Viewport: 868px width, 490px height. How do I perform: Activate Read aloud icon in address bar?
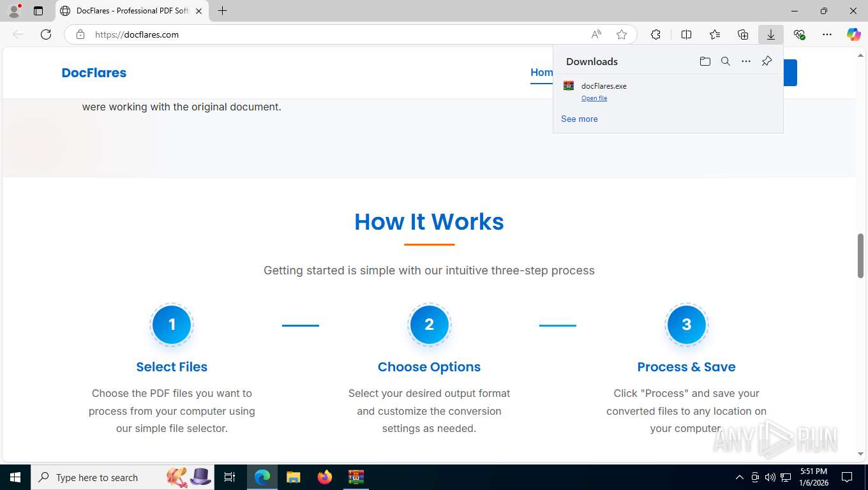(x=596, y=34)
